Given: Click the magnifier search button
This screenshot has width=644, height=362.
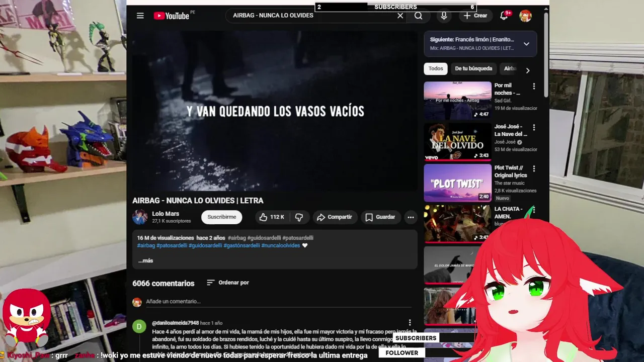Looking at the screenshot, I should [419, 16].
